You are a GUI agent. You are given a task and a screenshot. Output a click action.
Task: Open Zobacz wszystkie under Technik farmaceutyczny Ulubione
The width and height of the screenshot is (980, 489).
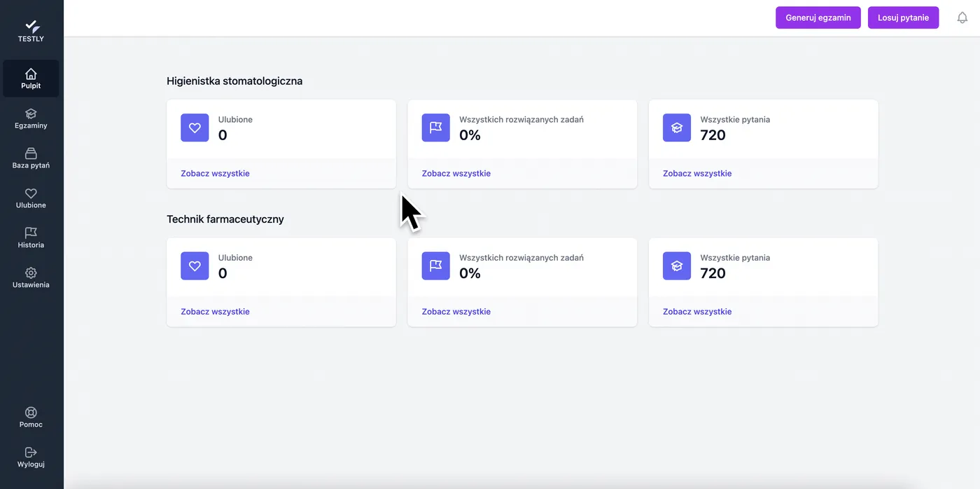click(215, 311)
